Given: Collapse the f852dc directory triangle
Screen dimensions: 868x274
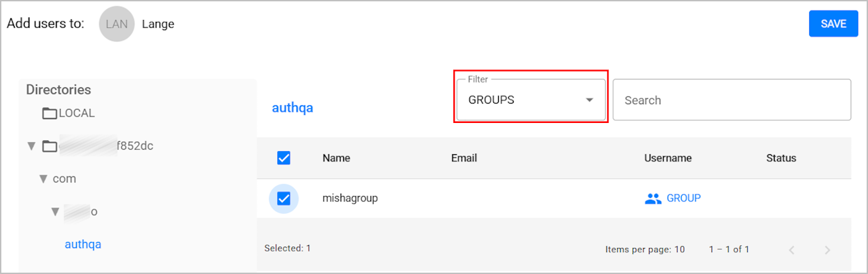Looking at the screenshot, I should [x=31, y=146].
